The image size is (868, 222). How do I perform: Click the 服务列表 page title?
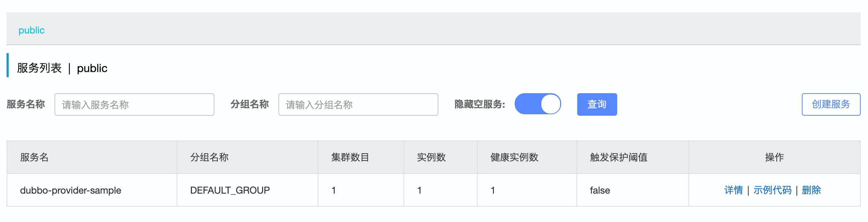click(39, 68)
